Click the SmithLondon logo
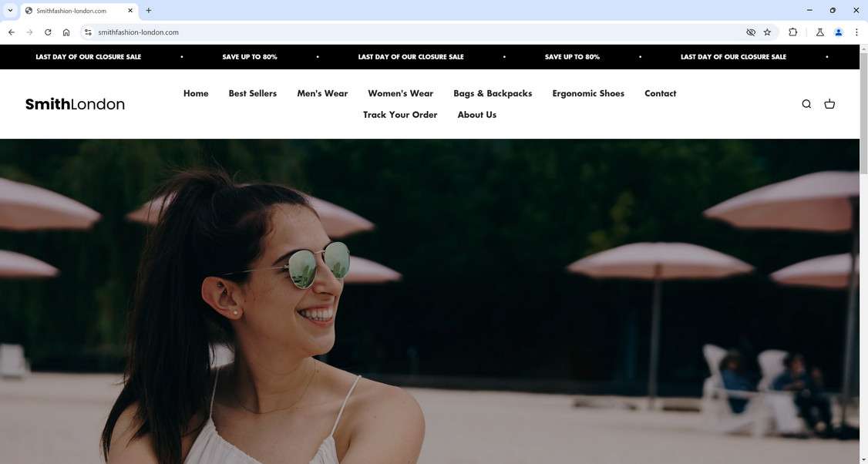The image size is (868, 464). point(75,104)
